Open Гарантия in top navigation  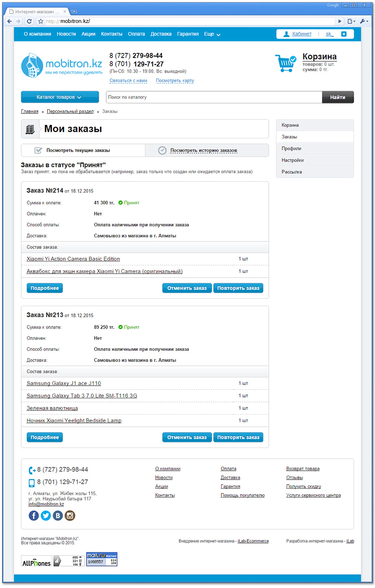coord(188,34)
